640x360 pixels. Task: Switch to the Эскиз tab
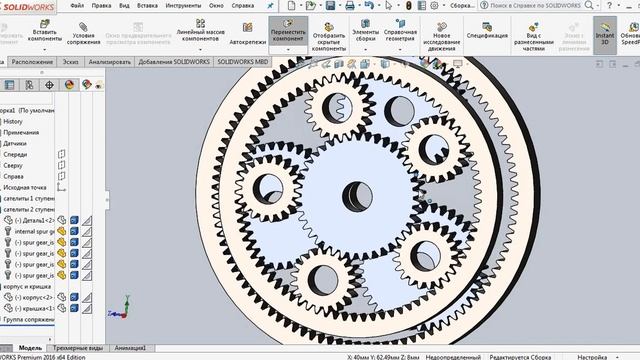(71, 62)
